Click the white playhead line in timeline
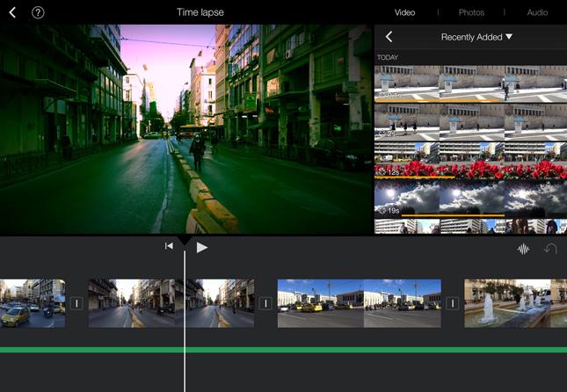The image size is (567, 392). click(185, 320)
